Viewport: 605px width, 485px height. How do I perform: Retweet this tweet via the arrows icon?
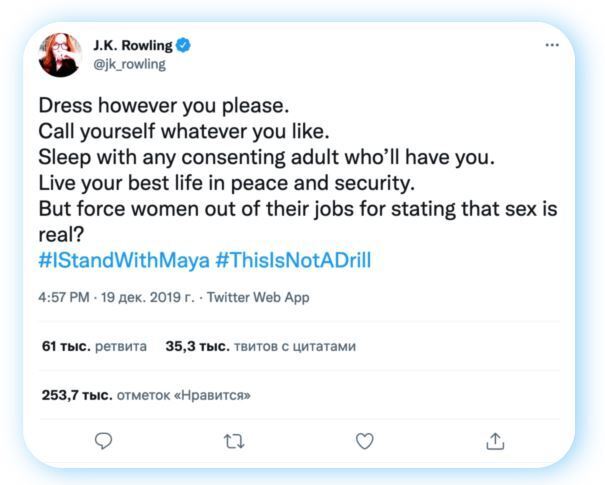pos(234,441)
